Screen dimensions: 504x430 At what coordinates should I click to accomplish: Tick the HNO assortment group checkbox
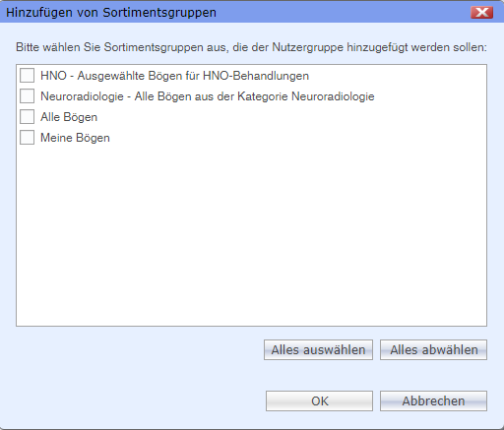[x=27, y=76]
